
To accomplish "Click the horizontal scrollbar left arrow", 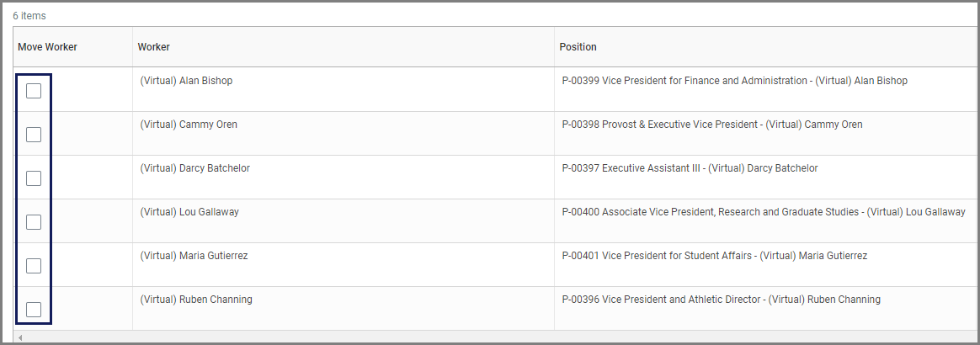I will point(19,338).
